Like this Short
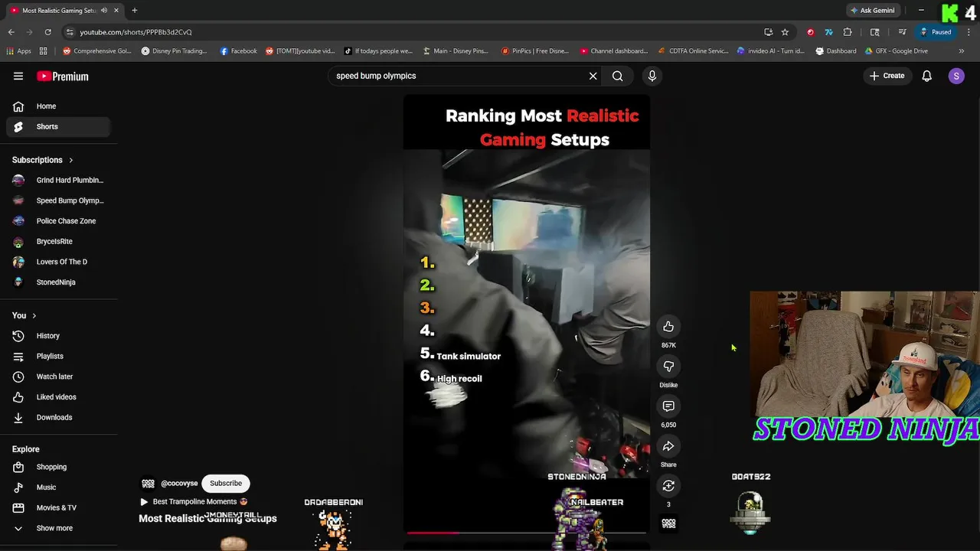The image size is (980, 551). 668,327
